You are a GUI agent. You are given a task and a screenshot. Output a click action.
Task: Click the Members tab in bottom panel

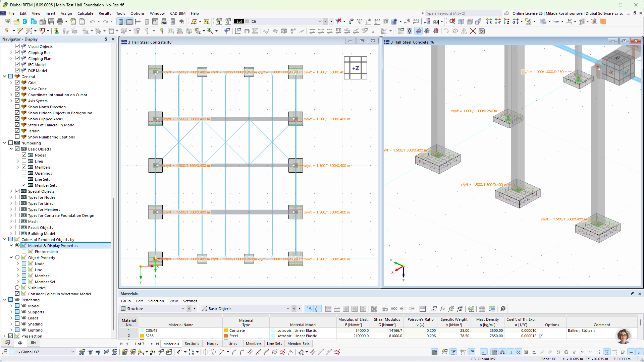point(254,344)
